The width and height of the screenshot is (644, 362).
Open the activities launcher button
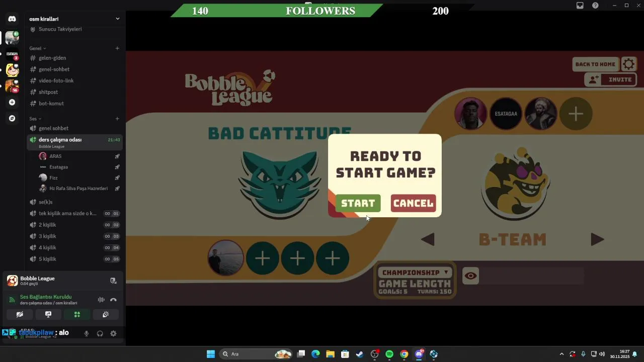point(77,314)
